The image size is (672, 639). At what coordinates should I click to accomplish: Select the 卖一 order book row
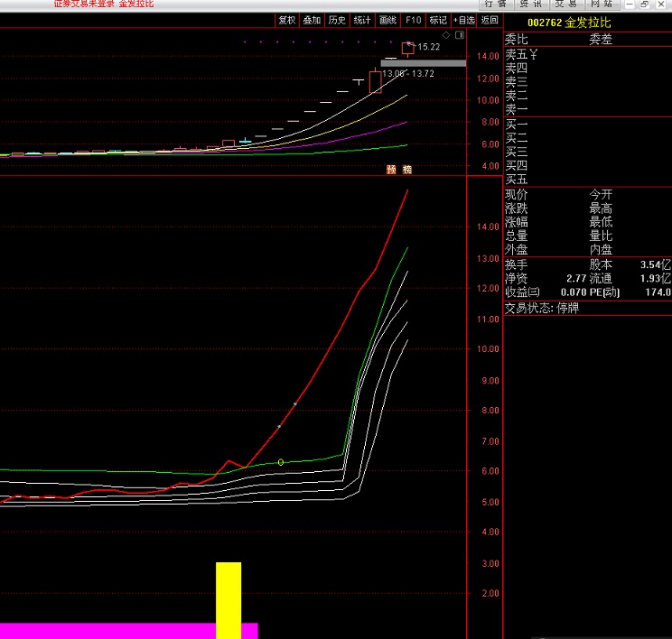pos(588,109)
